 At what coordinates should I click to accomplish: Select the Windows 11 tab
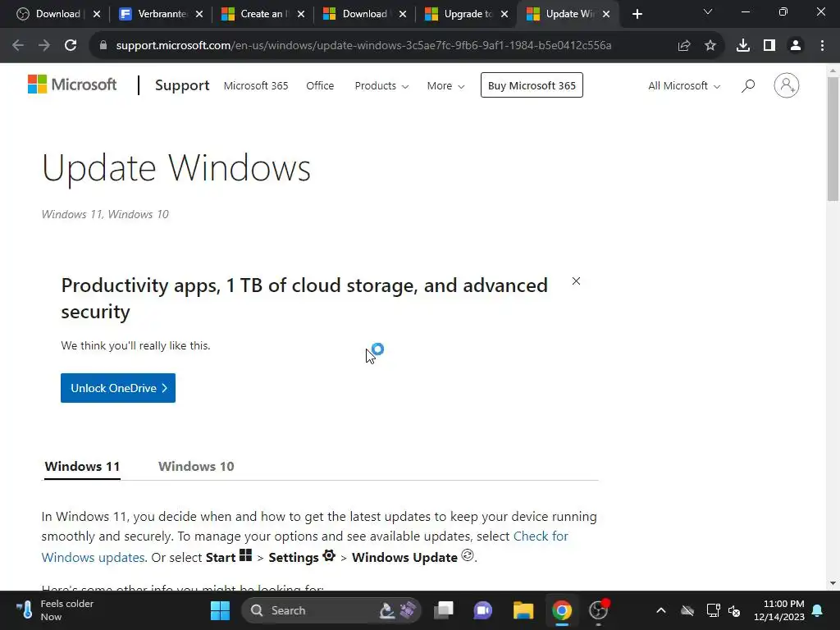click(82, 466)
